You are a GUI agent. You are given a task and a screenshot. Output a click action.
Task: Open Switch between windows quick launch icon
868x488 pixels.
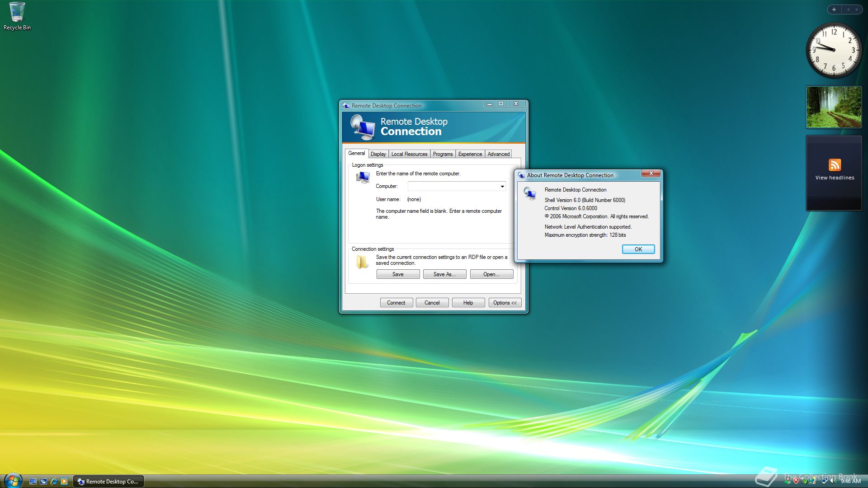tap(43, 481)
